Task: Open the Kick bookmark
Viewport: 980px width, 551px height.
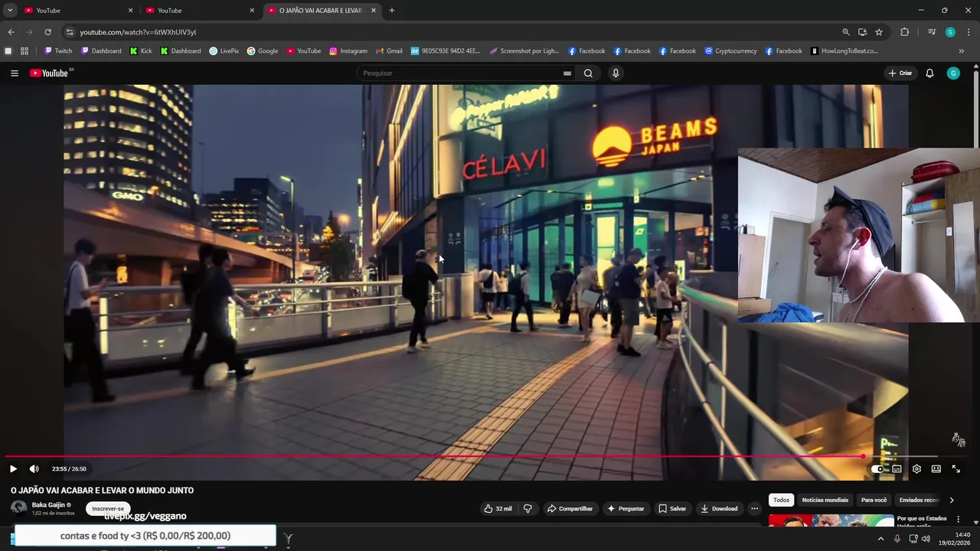Action: tap(141, 51)
